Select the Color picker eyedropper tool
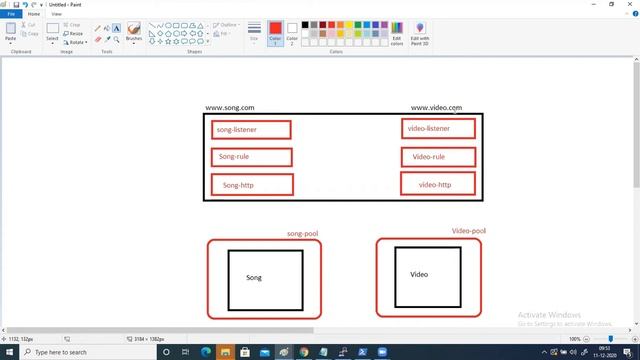Screen dimensions: 640x360 tap(107, 40)
